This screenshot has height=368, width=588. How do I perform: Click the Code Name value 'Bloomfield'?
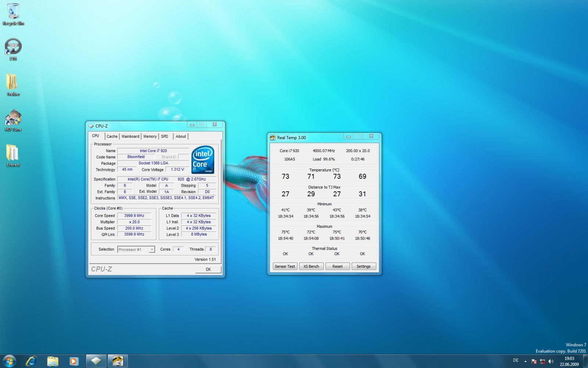(x=136, y=157)
